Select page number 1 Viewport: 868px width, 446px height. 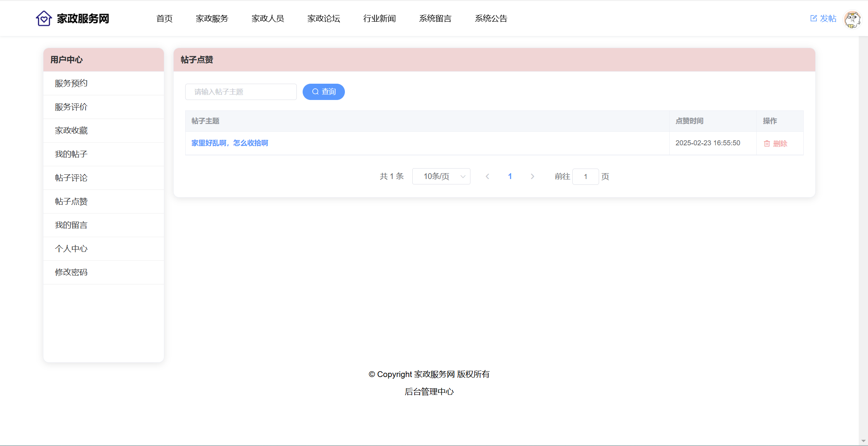coord(510,176)
